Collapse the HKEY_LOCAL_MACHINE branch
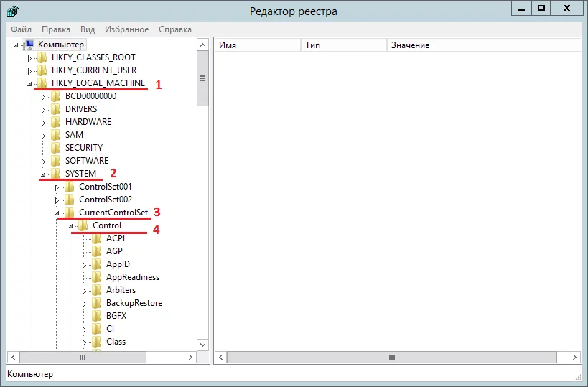The image size is (588, 387). (29, 84)
